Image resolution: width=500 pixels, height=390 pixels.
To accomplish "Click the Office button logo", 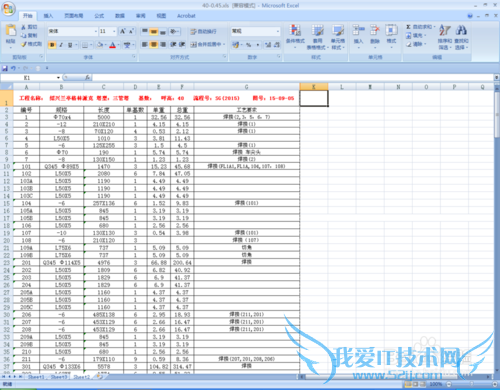I will pos(9,9).
